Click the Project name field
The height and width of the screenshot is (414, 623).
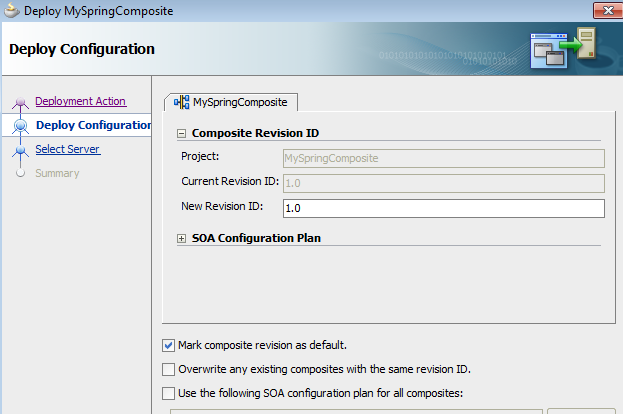(444, 158)
